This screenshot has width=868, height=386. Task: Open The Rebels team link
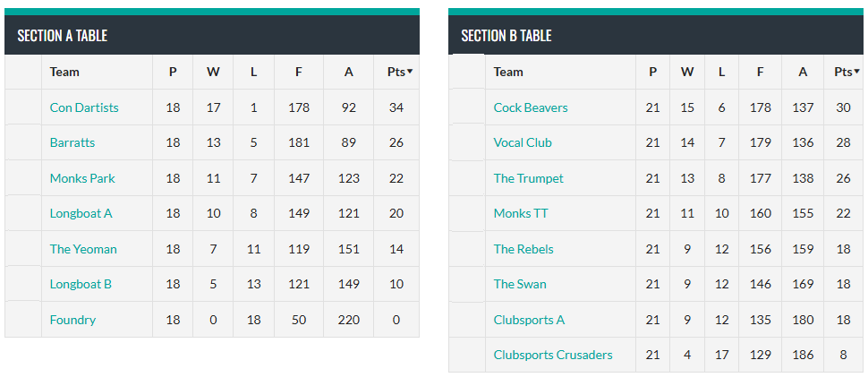(523, 249)
